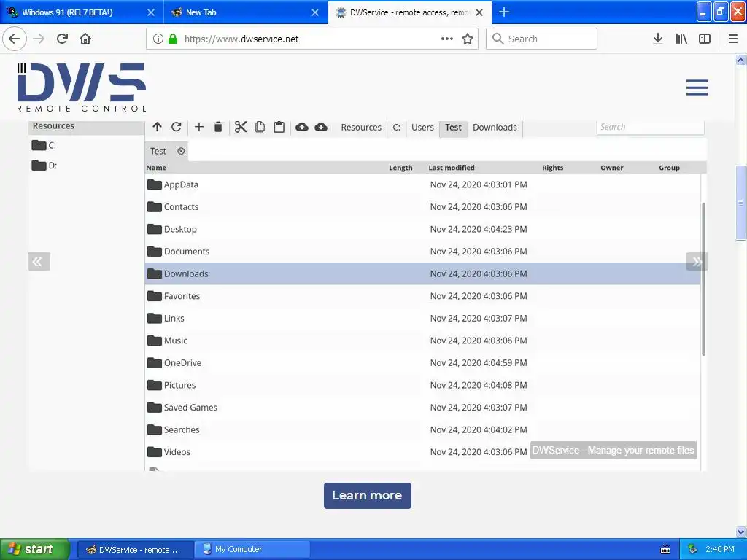Refresh the file list

coord(177,127)
